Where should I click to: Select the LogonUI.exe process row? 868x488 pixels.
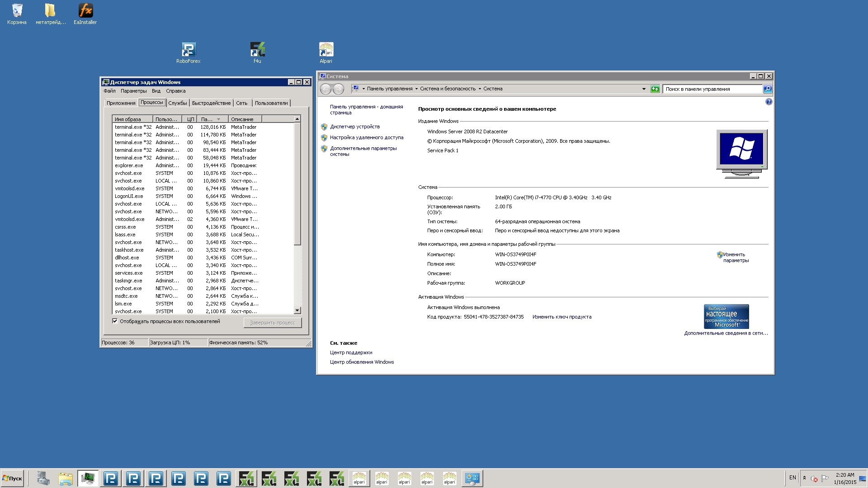pos(203,196)
